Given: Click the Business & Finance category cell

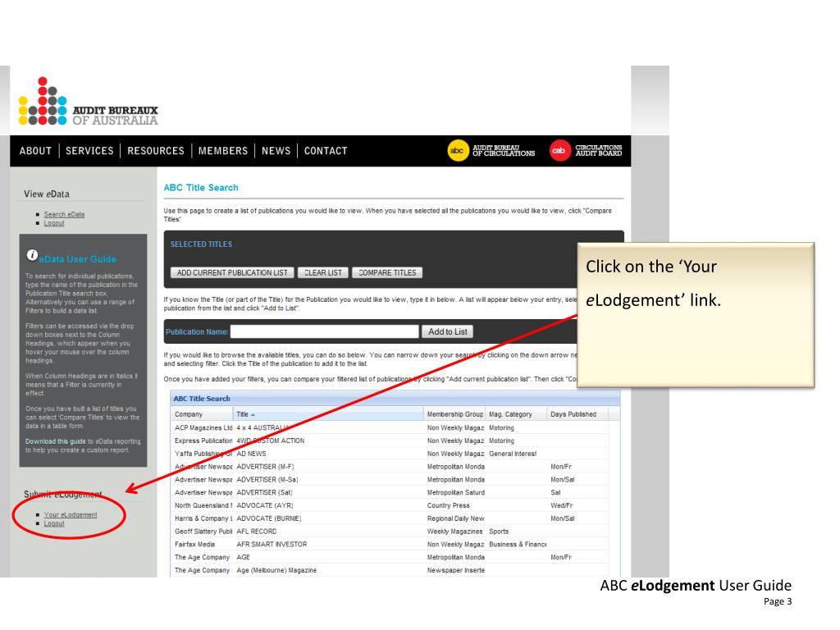Looking at the screenshot, I should [518, 545].
